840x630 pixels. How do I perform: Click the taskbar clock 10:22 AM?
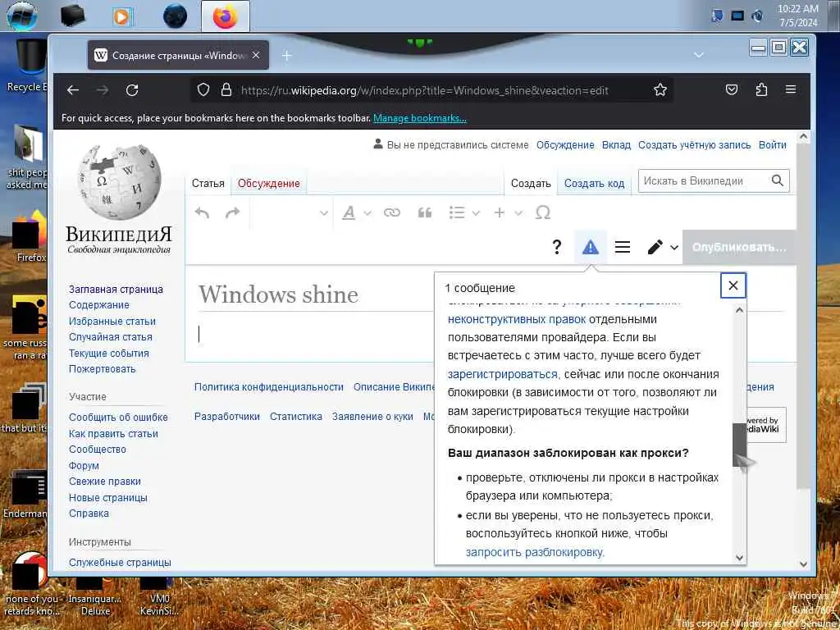[798, 9]
